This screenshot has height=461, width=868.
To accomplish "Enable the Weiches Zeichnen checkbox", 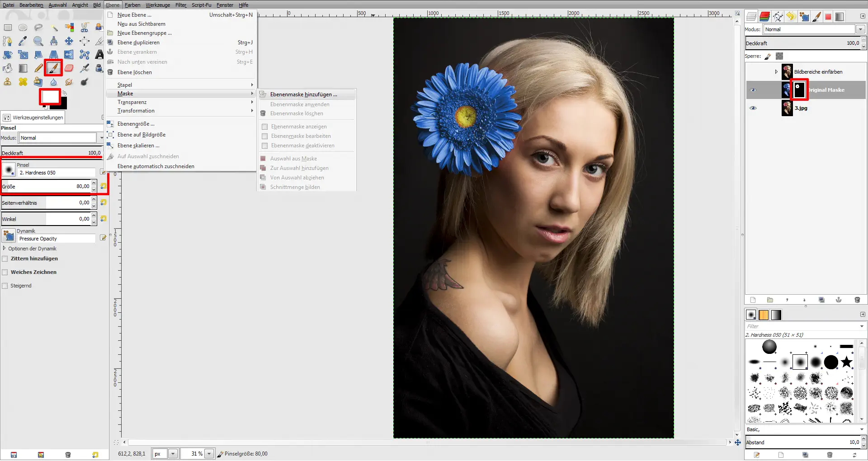I will tap(5, 272).
